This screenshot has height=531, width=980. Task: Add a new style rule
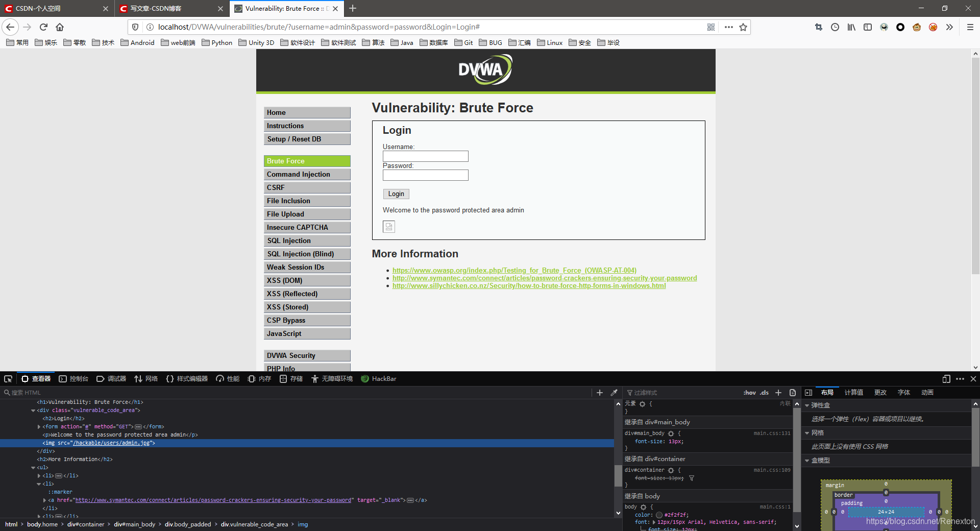pyautogui.click(x=778, y=393)
